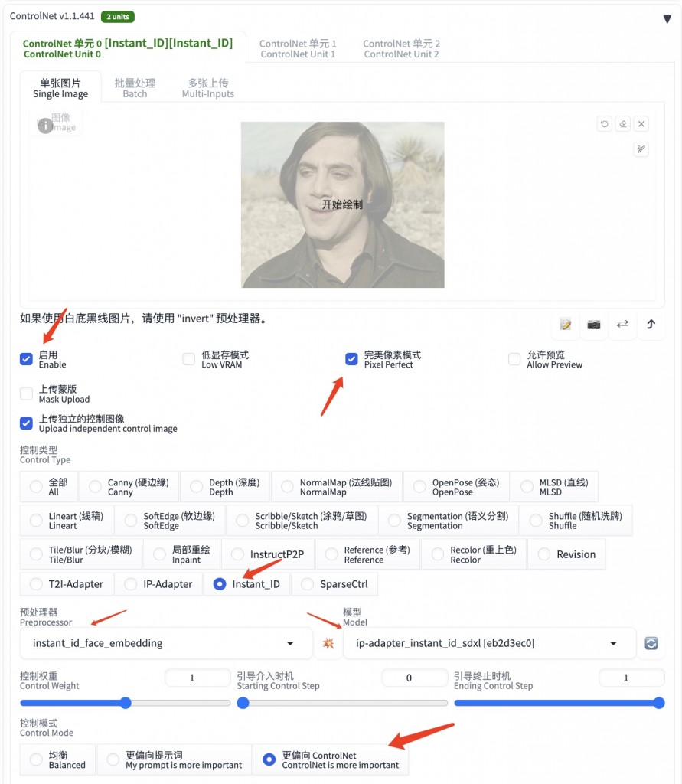Switch to ControlNet Unit 2 tab
The height and width of the screenshot is (784, 682).
click(402, 49)
